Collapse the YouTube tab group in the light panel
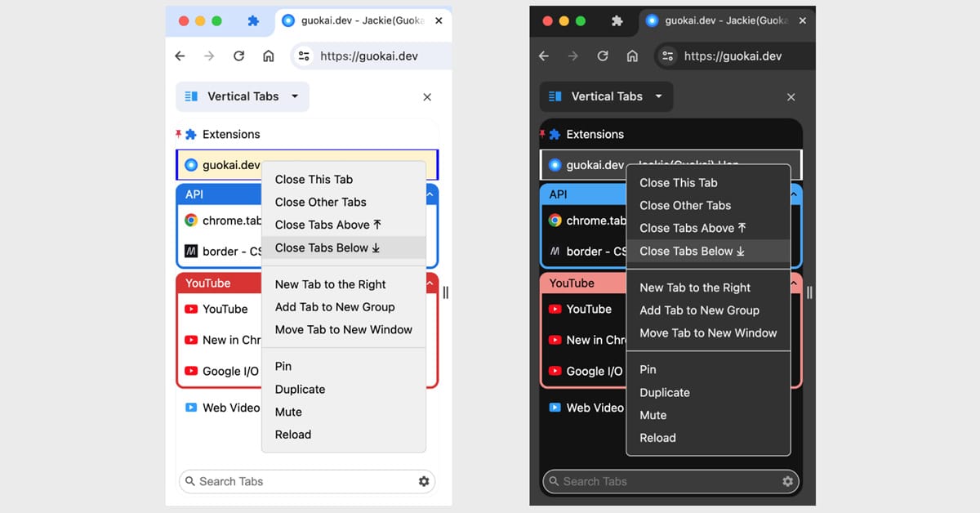This screenshot has width=980, height=513. [430, 283]
